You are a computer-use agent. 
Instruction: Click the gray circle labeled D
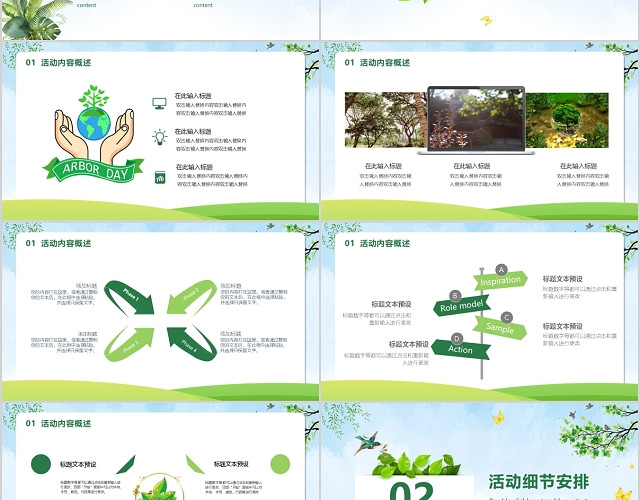point(457,338)
